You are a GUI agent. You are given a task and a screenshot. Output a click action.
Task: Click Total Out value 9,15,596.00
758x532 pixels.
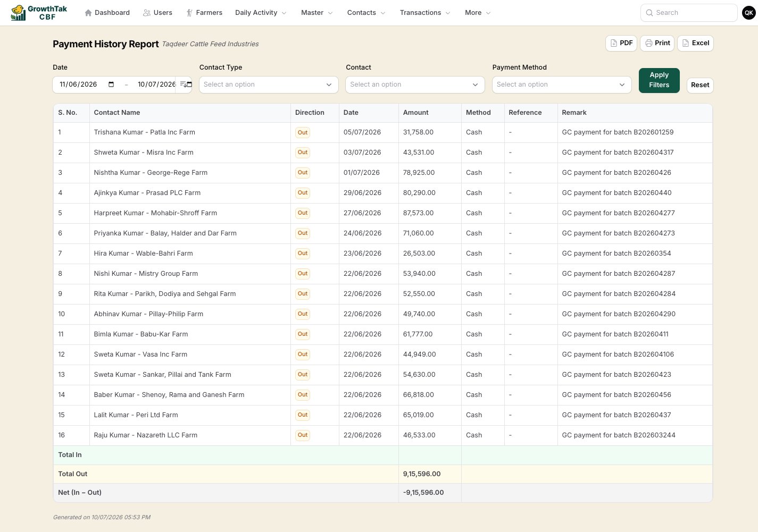(422, 474)
